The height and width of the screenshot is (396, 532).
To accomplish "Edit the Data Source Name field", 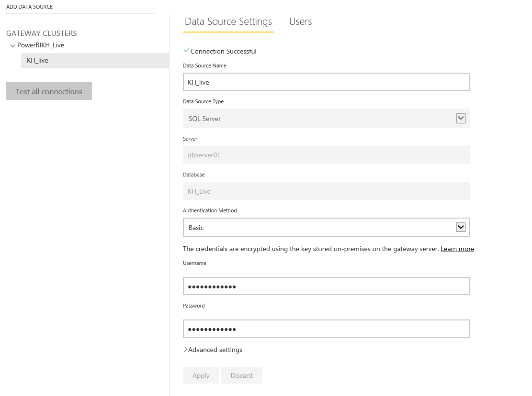I will [x=327, y=82].
